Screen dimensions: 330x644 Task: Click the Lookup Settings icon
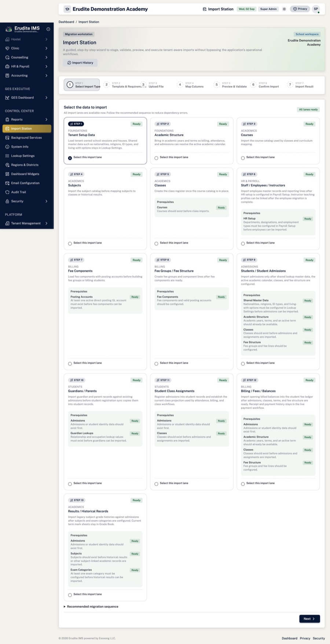(7, 156)
